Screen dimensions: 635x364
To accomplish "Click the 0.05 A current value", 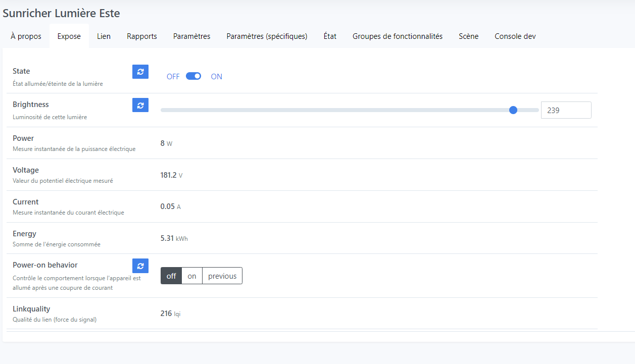I will tap(170, 206).
